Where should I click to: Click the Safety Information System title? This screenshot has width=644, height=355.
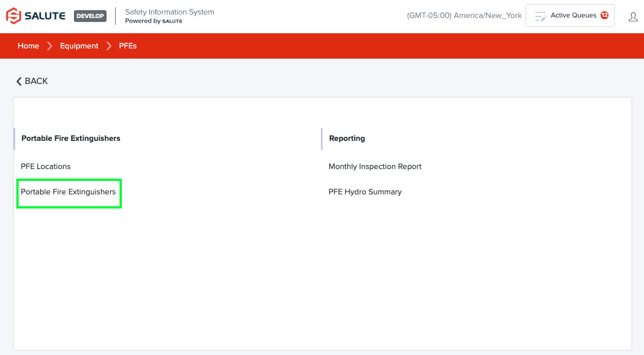[x=170, y=12]
